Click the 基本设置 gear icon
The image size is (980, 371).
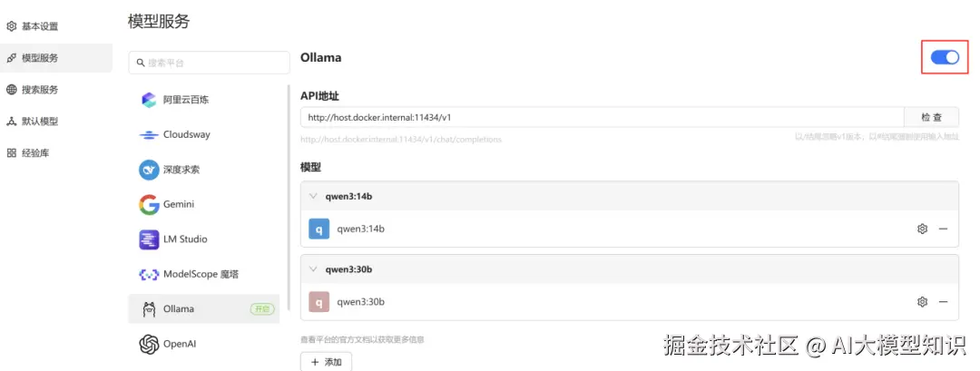11,26
